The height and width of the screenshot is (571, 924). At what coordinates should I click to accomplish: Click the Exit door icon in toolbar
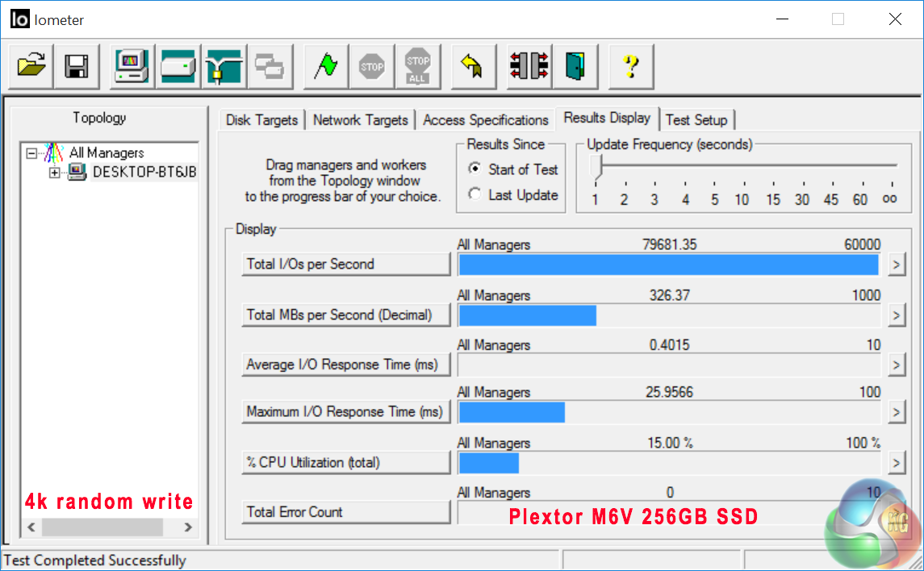575,66
